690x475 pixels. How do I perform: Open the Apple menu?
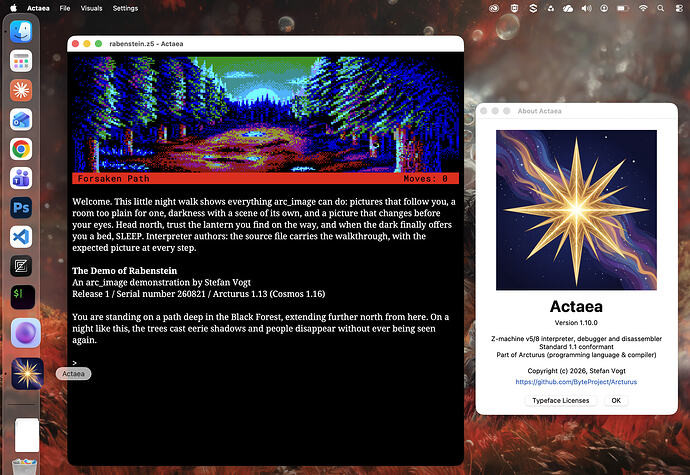pos(14,8)
